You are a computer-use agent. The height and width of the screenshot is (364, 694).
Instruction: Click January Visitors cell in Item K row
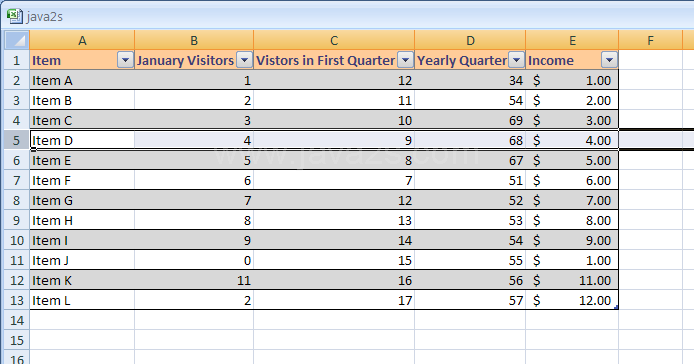[x=194, y=280]
